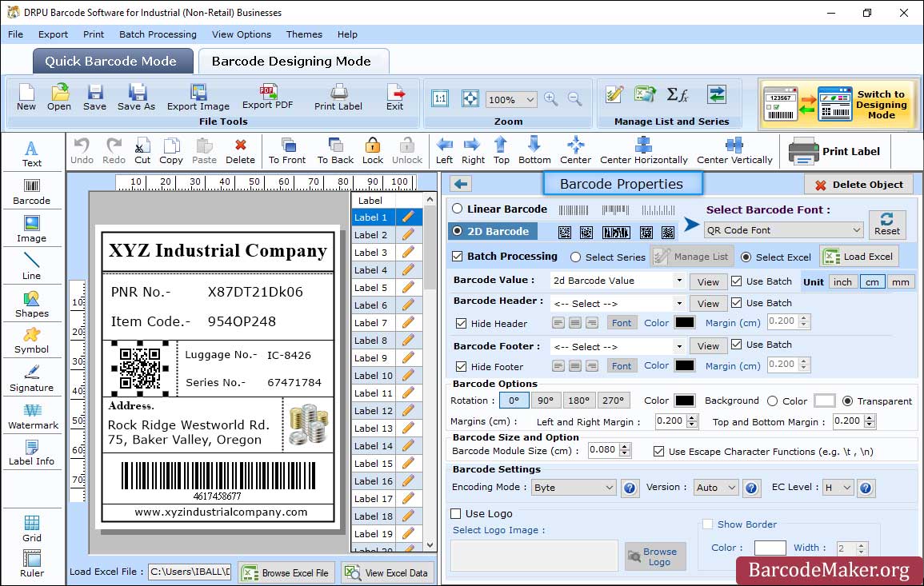The width and height of the screenshot is (924, 586).
Task: Enable the Use Logo checkbox
Action: (x=455, y=513)
